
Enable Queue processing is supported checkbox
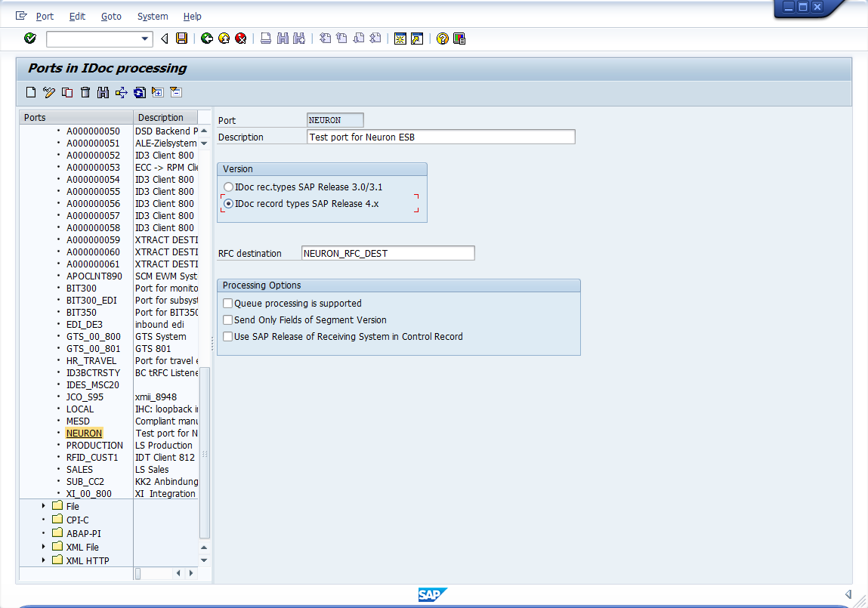[227, 303]
